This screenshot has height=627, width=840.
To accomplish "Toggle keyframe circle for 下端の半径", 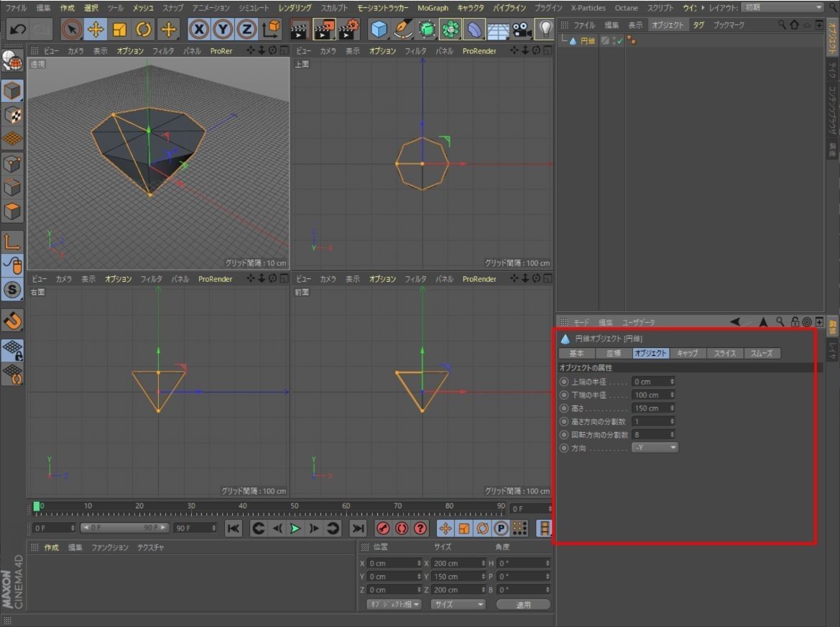I will pos(563,395).
